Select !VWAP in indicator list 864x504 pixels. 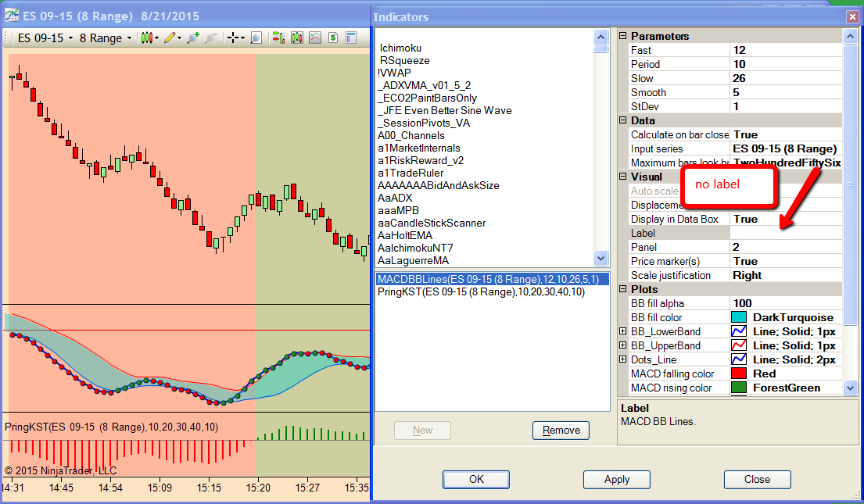click(x=394, y=73)
